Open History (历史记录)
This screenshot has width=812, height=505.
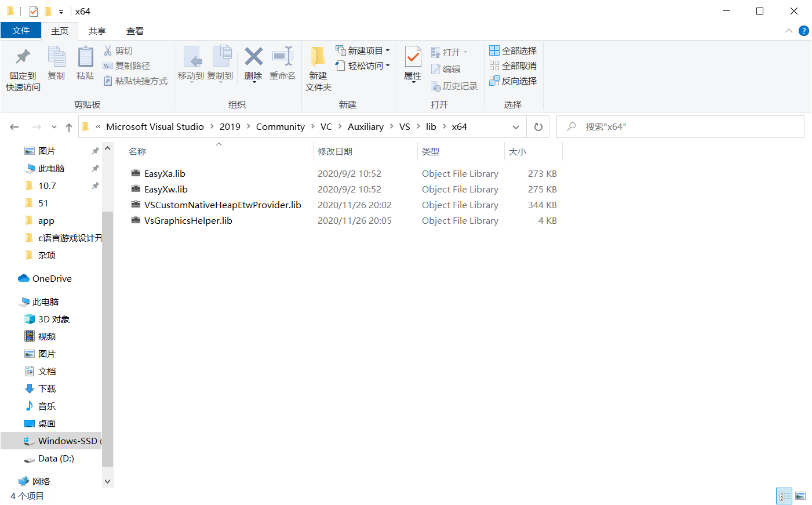click(454, 86)
